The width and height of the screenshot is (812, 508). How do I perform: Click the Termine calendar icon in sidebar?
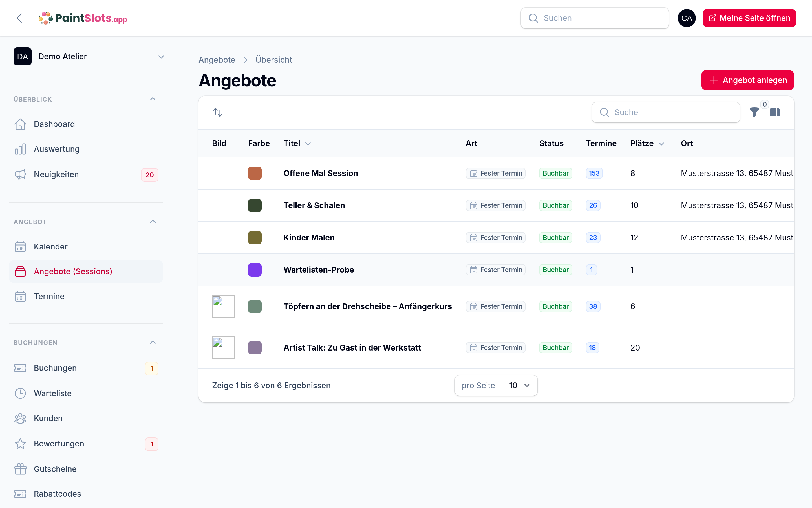[20, 296]
